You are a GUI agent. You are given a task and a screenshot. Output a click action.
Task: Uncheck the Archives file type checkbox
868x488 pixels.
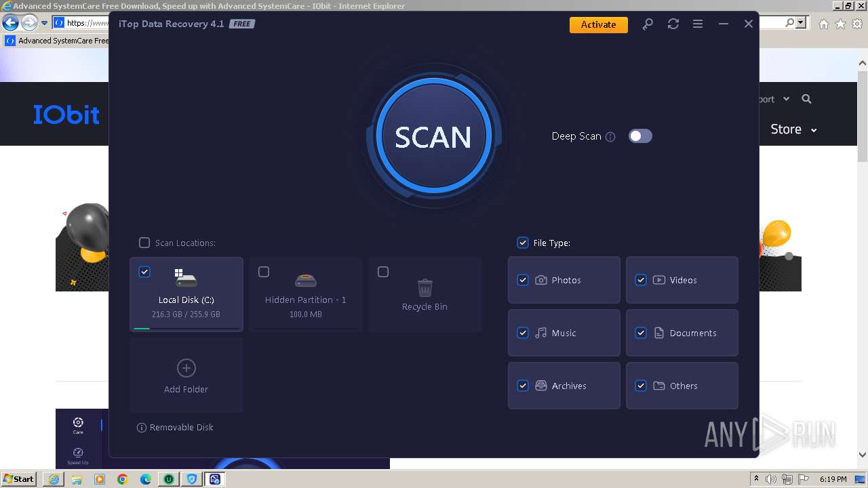click(523, 386)
